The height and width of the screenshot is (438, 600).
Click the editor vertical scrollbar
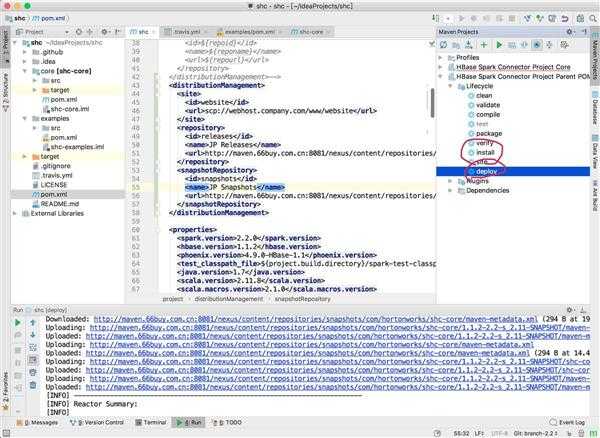pos(432,103)
